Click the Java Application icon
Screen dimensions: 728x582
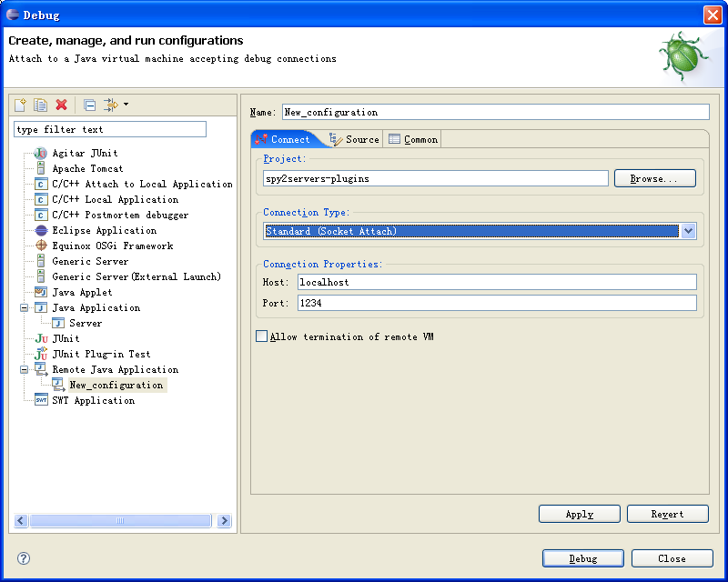coord(41,307)
